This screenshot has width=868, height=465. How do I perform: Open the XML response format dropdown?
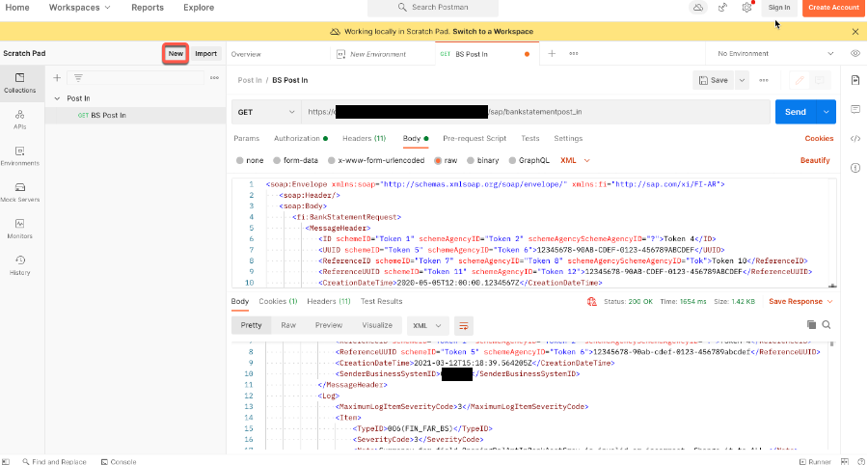[426, 326]
